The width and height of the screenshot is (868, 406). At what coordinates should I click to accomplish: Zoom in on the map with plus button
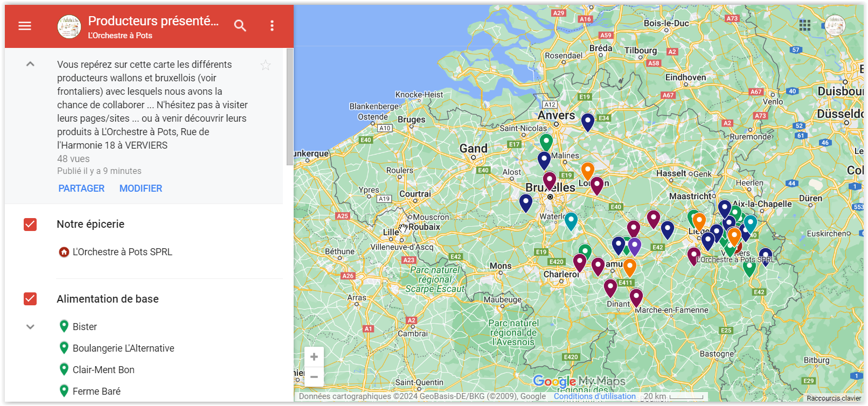tap(314, 356)
